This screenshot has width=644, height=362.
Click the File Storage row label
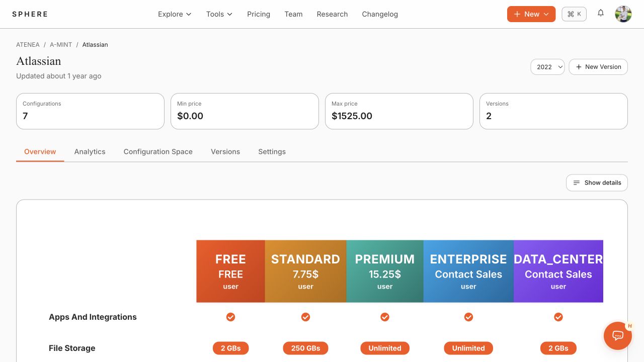tap(72, 348)
